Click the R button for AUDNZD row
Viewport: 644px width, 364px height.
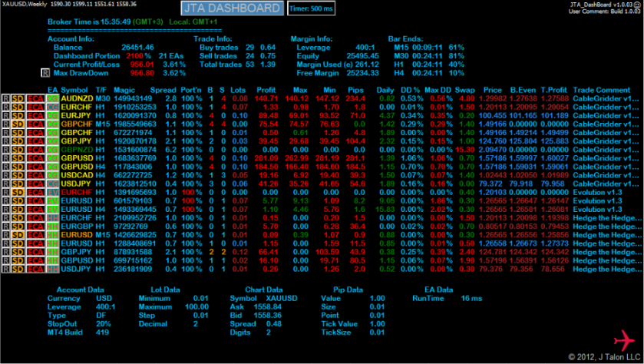[6, 99]
